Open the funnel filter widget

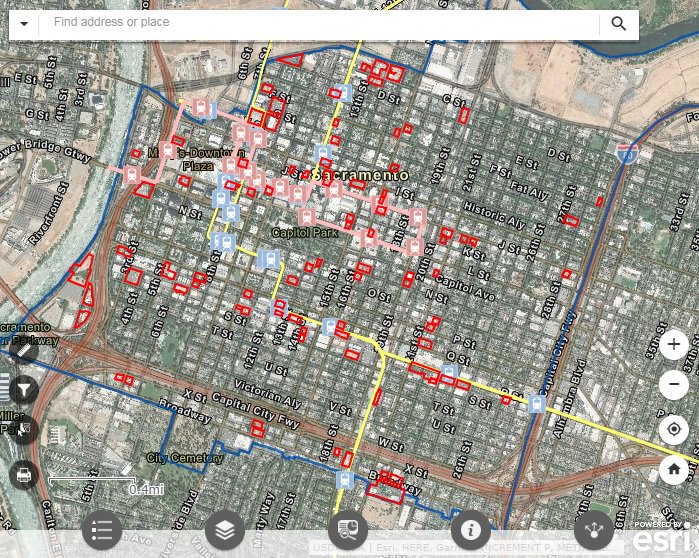pos(24,390)
